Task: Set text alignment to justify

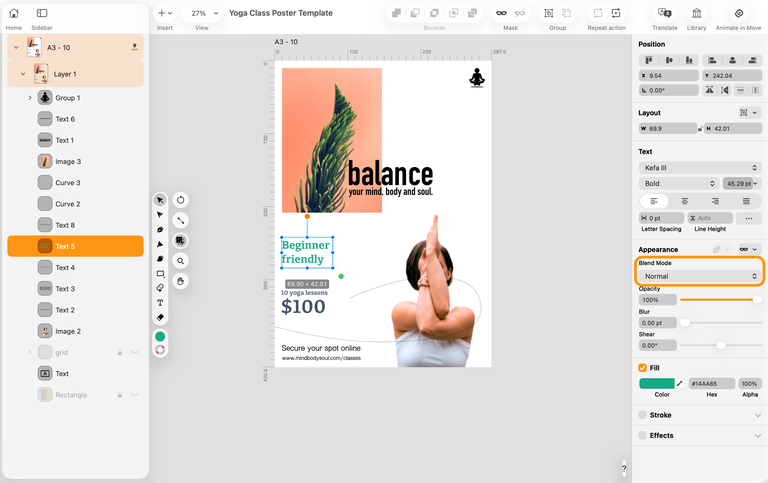Action: (746, 201)
